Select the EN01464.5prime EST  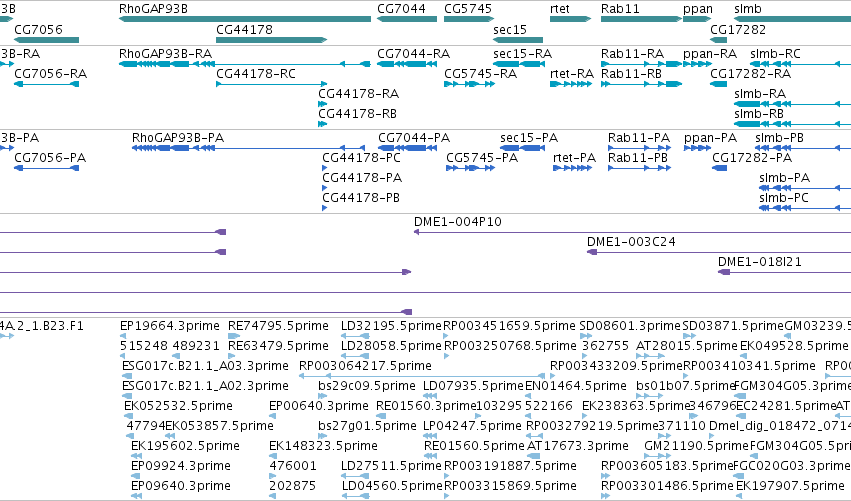(x=529, y=396)
